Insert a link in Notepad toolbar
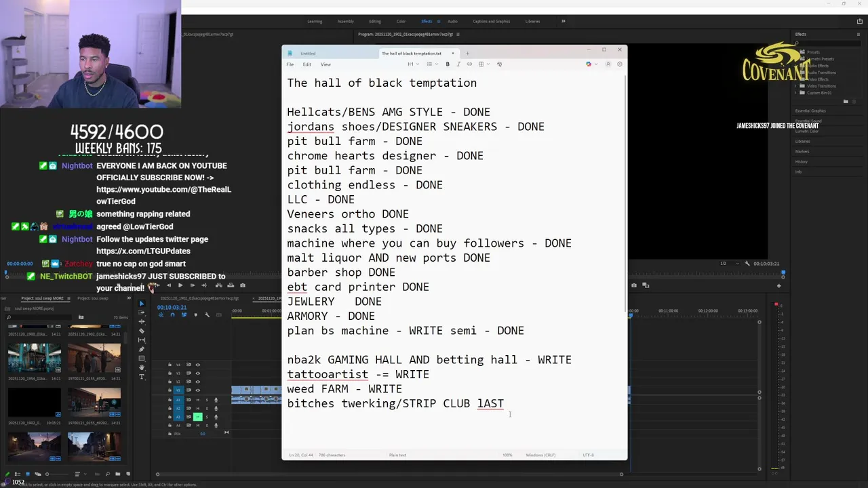Image resolution: width=868 pixels, height=488 pixels. 469,64
